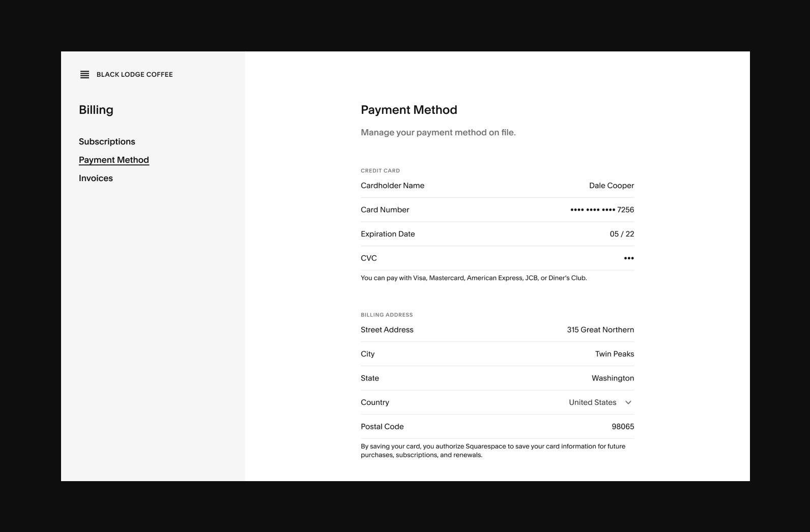This screenshot has height=532, width=810.
Task: Click the card number ending 7256
Action: (602, 210)
